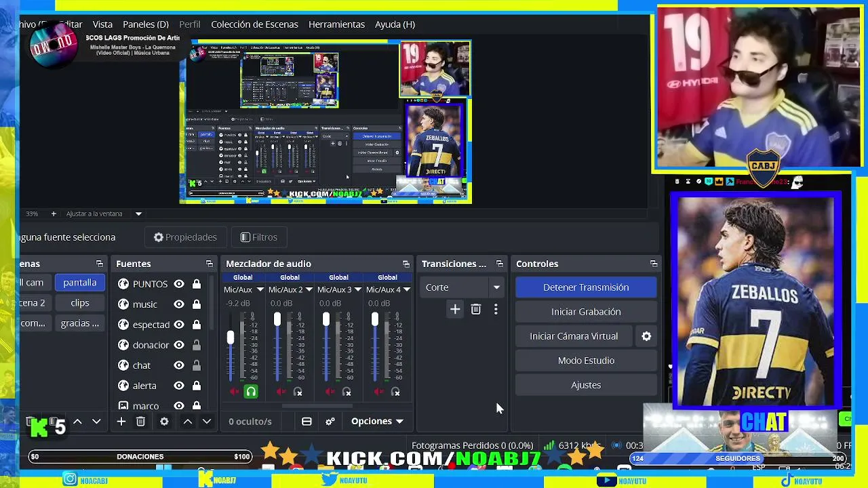The height and width of the screenshot is (488, 868).
Task: Select the chat source globe icon
Action: click(x=123, y=365)
